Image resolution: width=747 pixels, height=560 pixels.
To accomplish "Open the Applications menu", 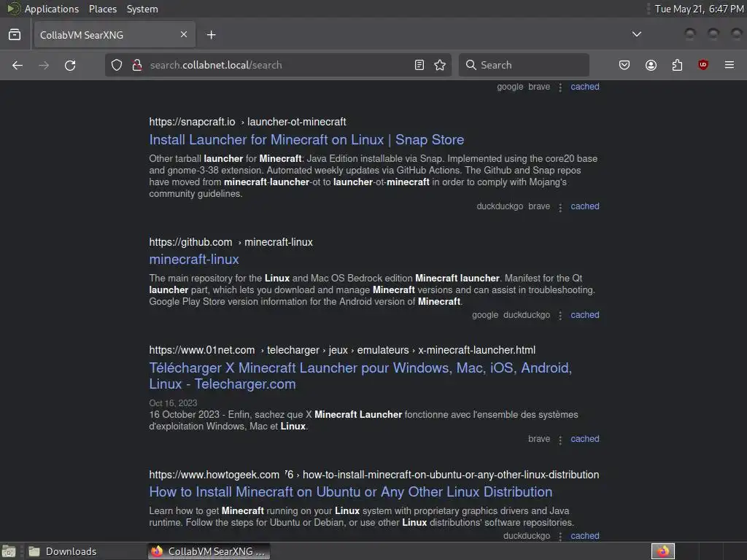I will [52, 9].
